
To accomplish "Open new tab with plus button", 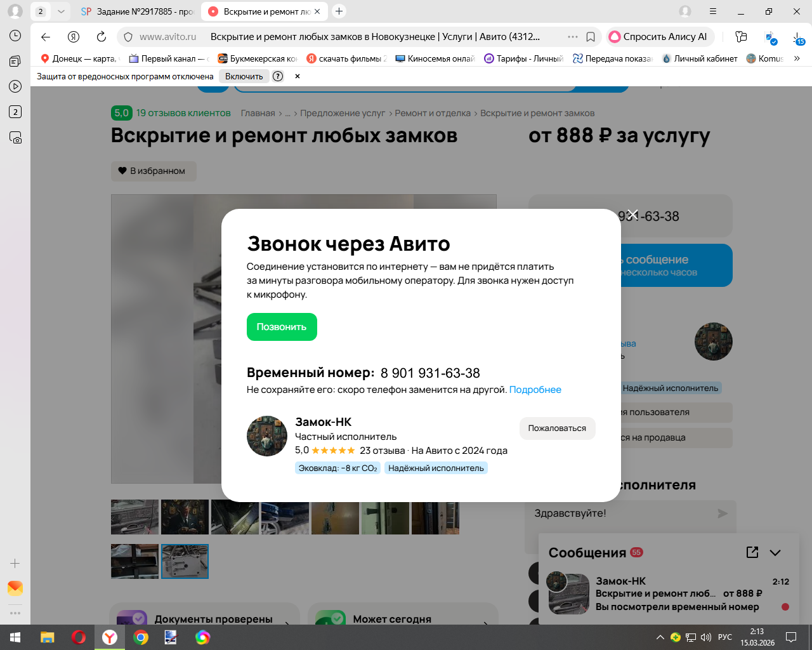I will (x=339, y=11).
